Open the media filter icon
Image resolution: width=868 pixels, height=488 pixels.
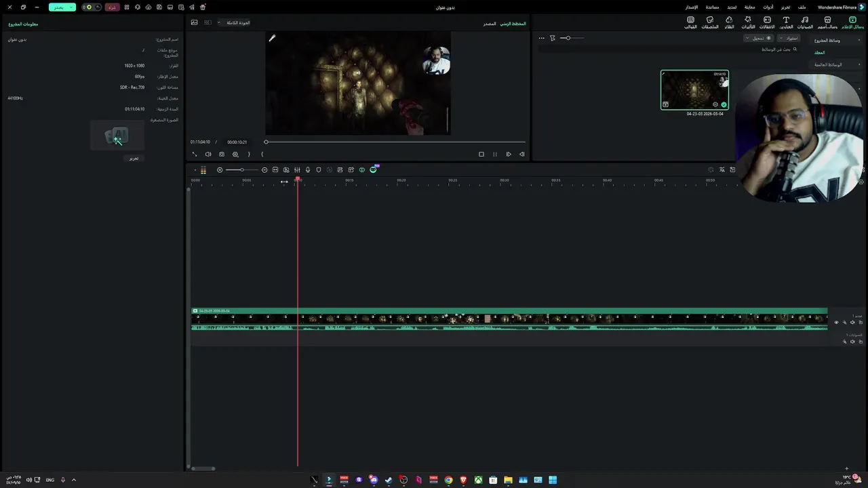pyautogui.click(x=553, y=38)
